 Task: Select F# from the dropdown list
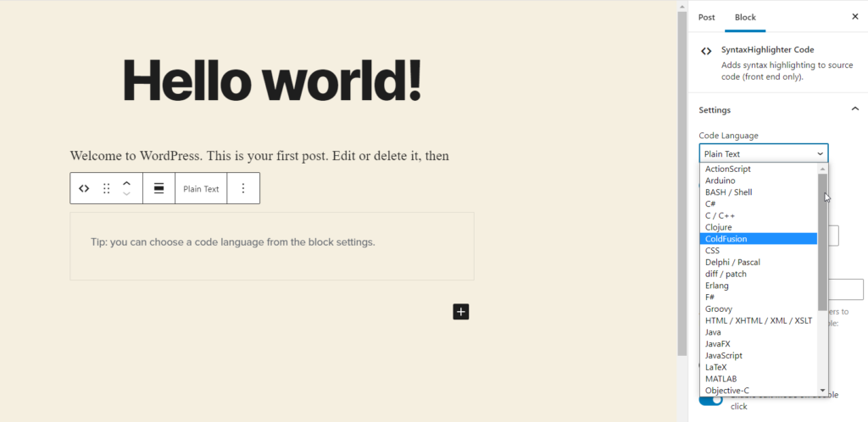click(759, 297)
